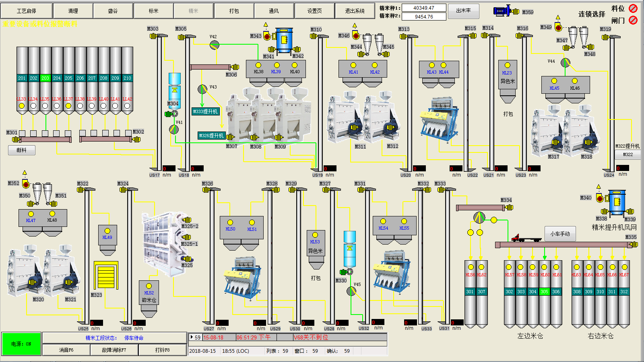The height and width of the screenshot is (362, 644).
Task: Click the 精米种2 value field
Action: coord(424,16)
